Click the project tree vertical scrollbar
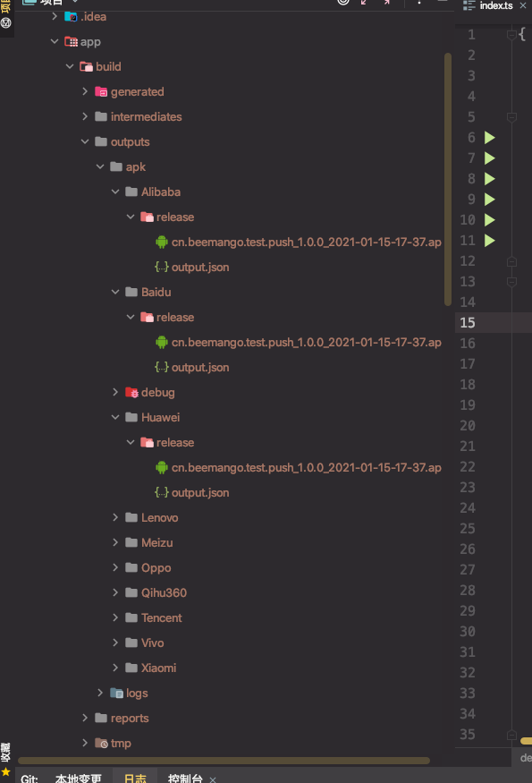Viewport: 532px width, 783px height. (x=448, y=179)
